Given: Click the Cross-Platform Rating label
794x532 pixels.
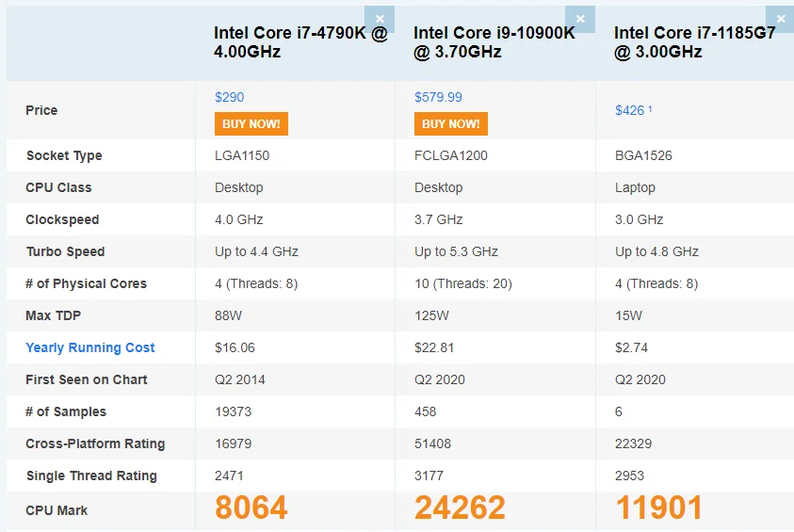Looking at the screenshot, I should pyautogui.click(x=95, y=443).
